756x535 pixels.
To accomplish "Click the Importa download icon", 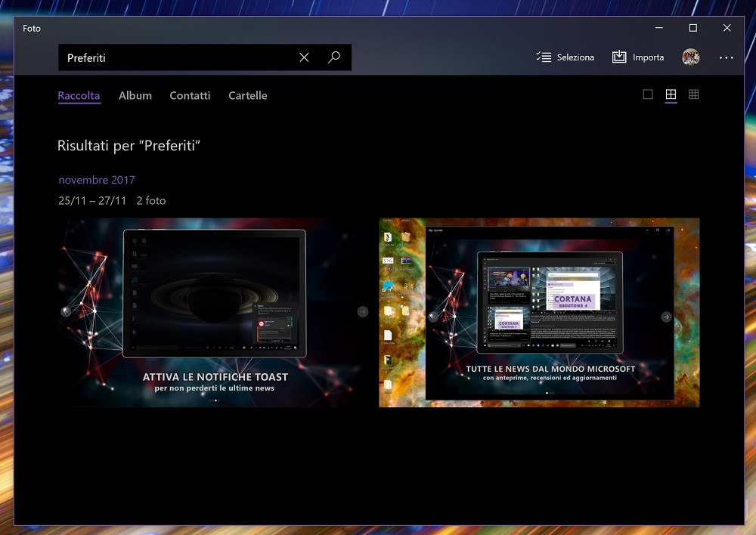I will point(619,57).
